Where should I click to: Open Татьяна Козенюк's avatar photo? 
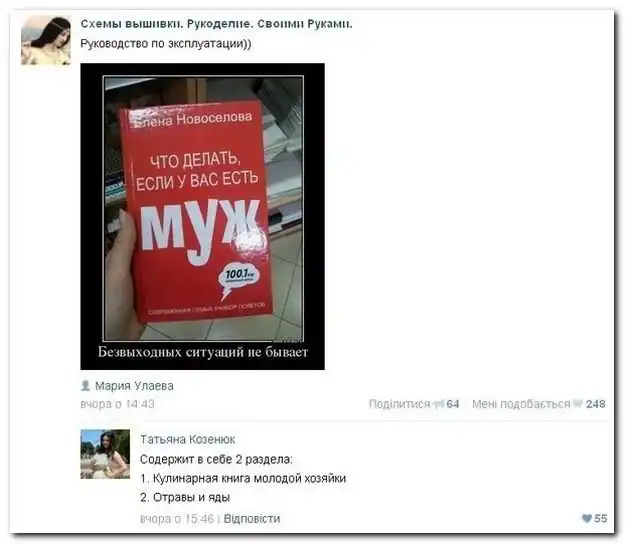tap(105, 454)
